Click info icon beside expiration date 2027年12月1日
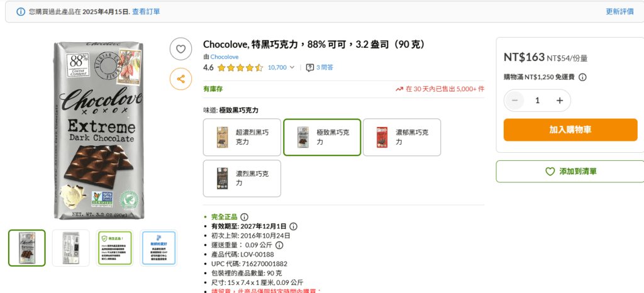 294,226
